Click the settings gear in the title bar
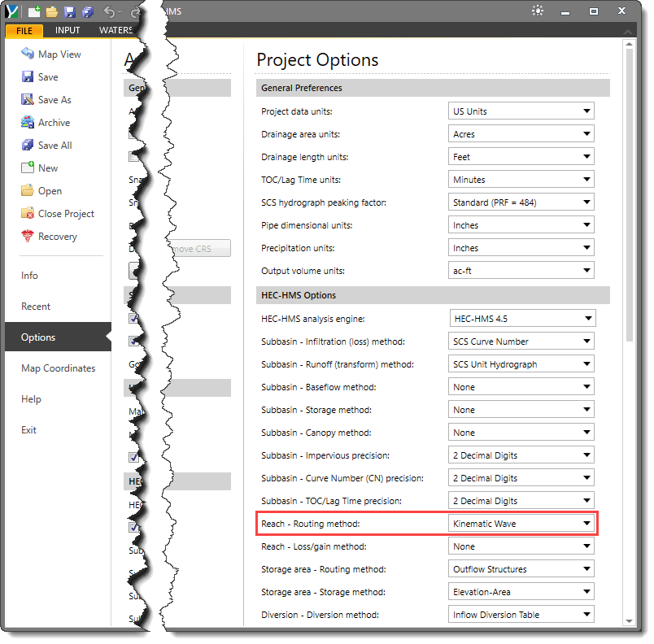The width and height of the screenshot is (654, 644). pyautogui.click(x=537, y=10)
